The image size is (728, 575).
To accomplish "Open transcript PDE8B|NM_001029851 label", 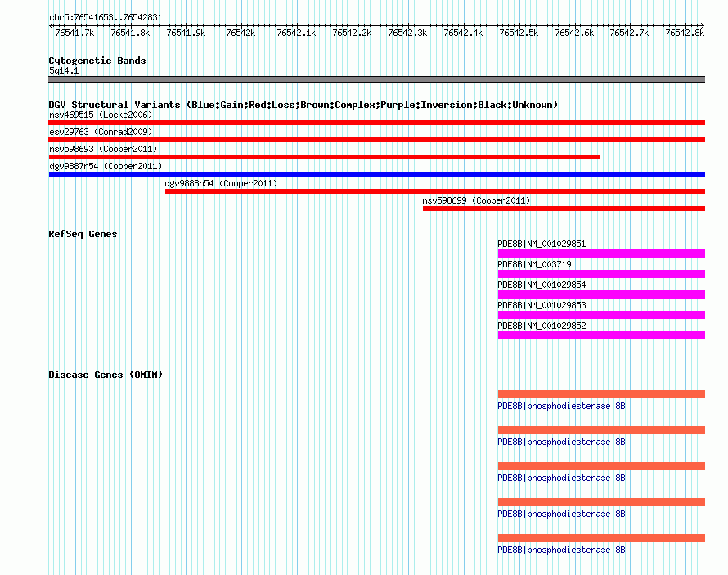I will point(542,244).
